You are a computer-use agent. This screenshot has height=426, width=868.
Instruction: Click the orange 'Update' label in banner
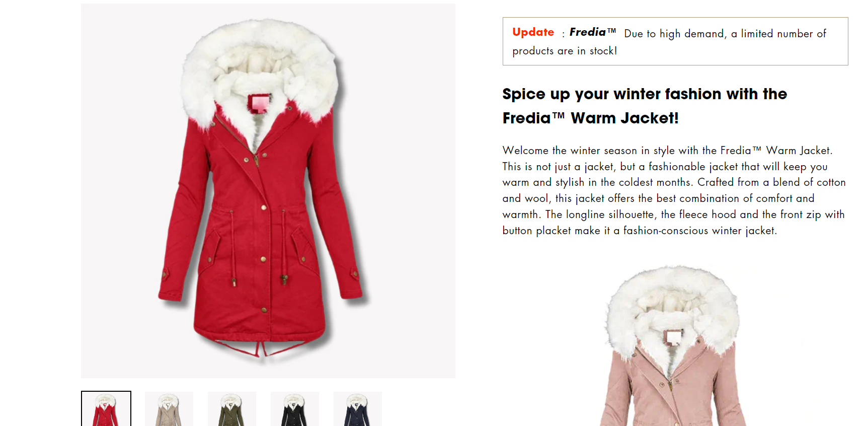(533, 32)
